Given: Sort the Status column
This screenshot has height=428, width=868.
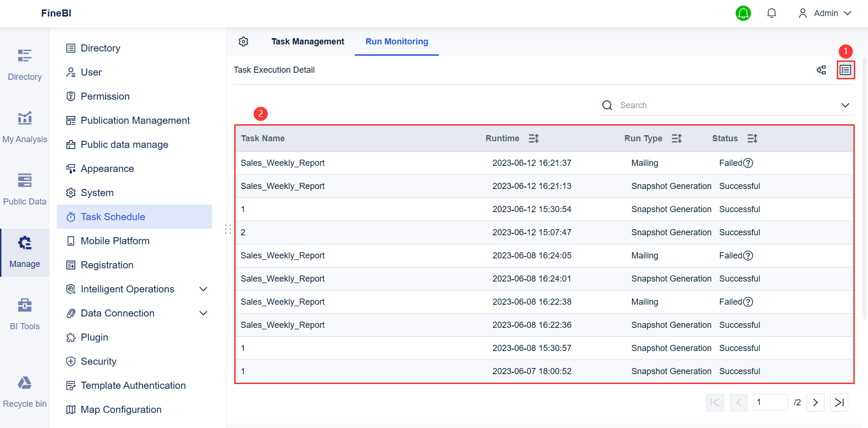Looking at the screenshot, I should (x=753, y=138).
